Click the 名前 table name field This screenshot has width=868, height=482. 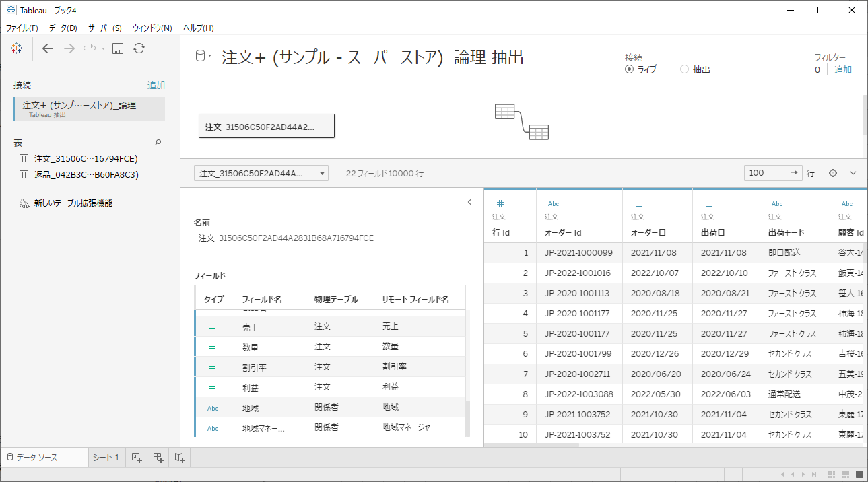[x=332, y=238]
